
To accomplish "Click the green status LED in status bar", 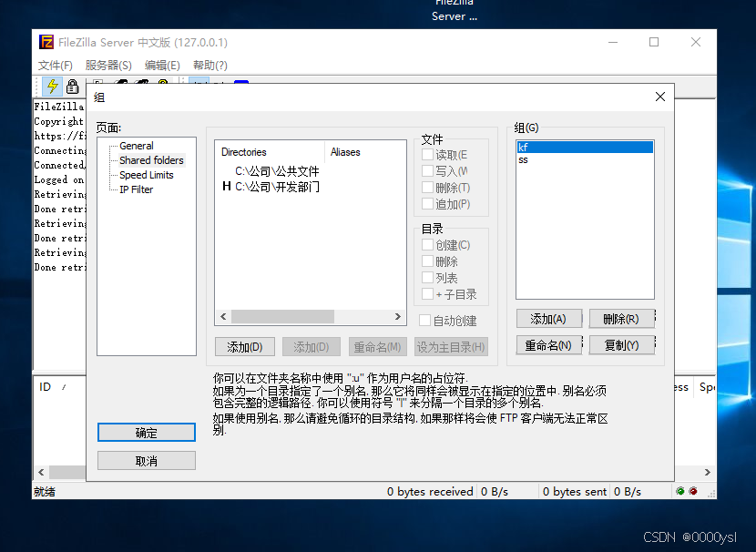I will pos(680,491).
